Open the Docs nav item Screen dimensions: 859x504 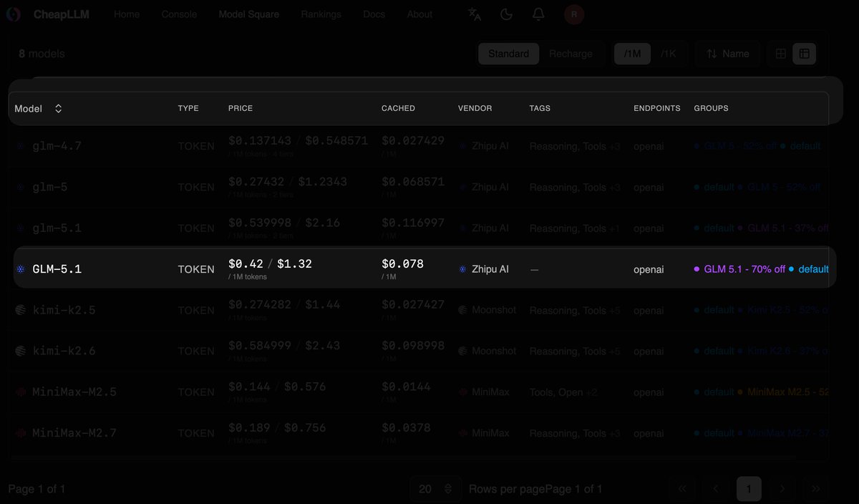pos(374,14)
